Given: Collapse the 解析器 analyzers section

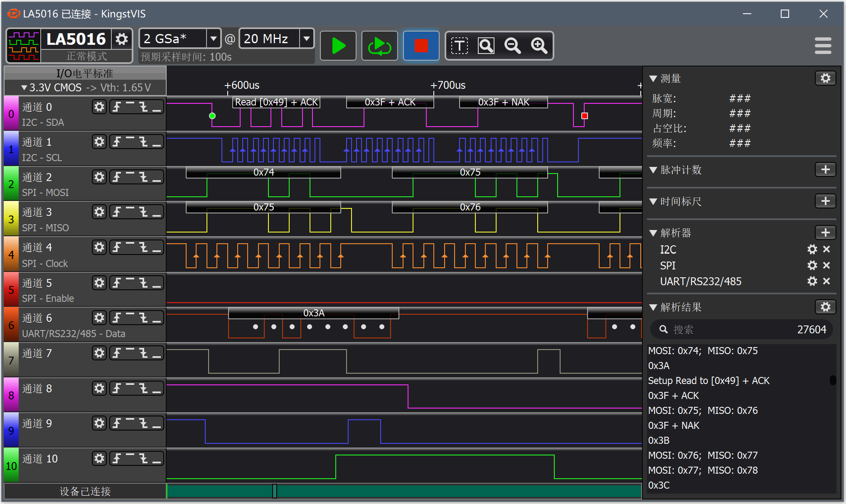Looking at the screenshot, I should [x=653, y=233].
